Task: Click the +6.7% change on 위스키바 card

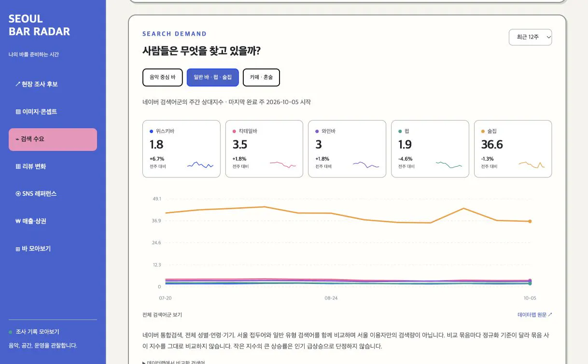Action: click(157, 159)
